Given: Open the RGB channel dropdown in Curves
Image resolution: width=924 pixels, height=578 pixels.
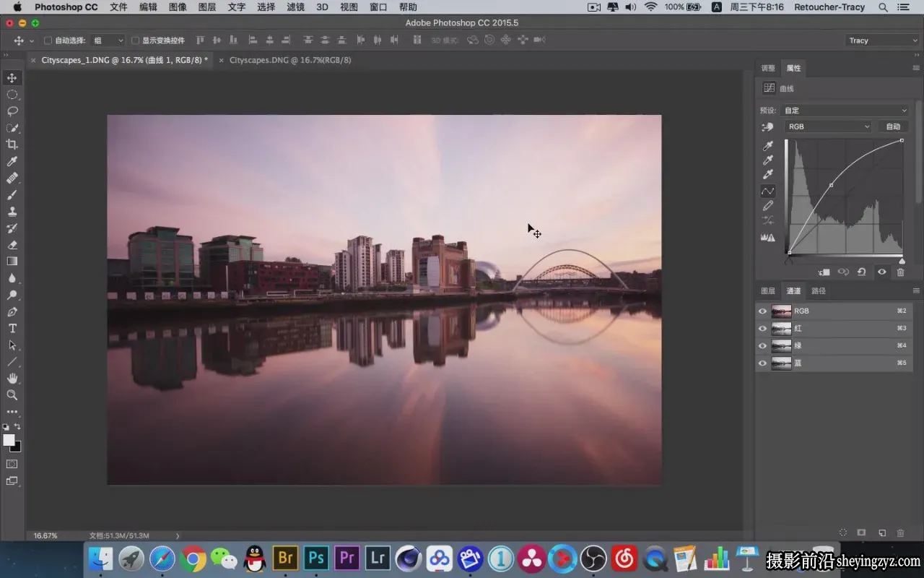Looking at the screenshot, I should (x=828, y=126).
